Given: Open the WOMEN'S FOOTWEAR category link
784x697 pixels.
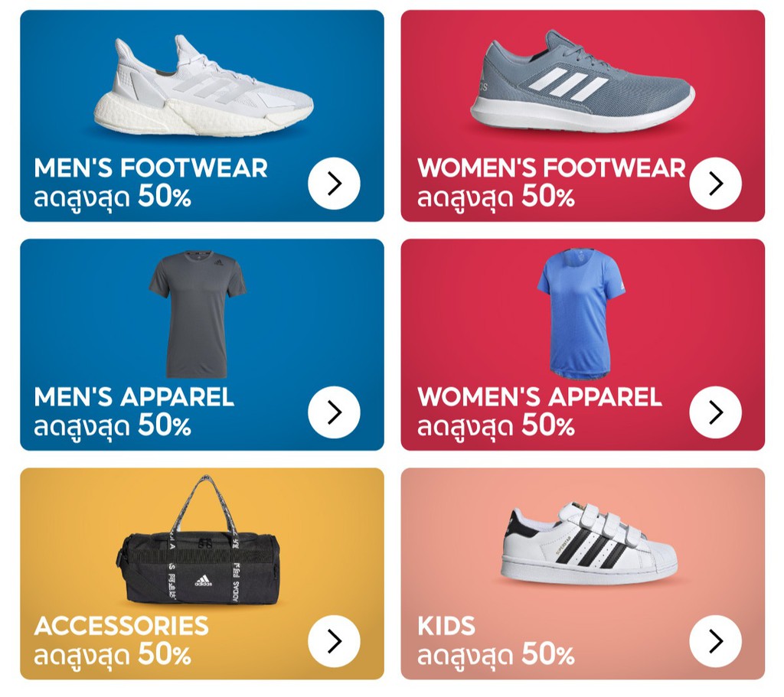Looking at the screenshot, I should [550, 168].
